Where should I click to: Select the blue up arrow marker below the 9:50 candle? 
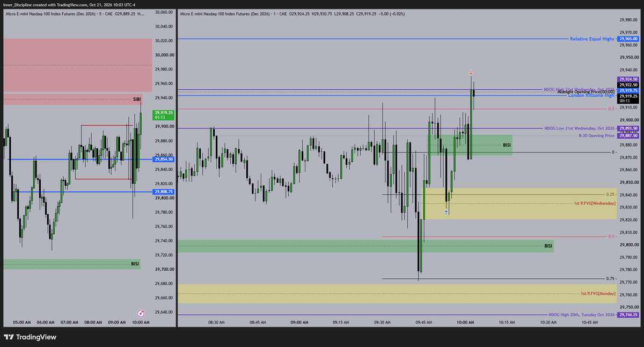[x=446, y=212]
